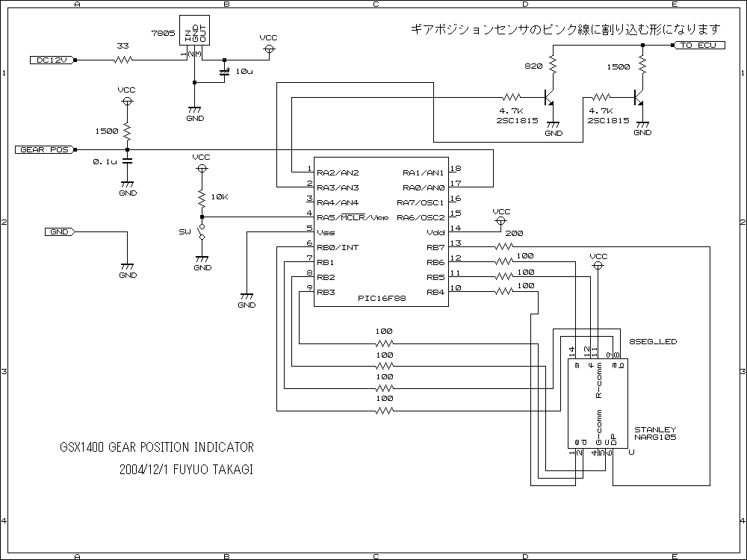Select the 10K pull-up resistor
The image size is (747, 560).
click(x=201, y=198)
